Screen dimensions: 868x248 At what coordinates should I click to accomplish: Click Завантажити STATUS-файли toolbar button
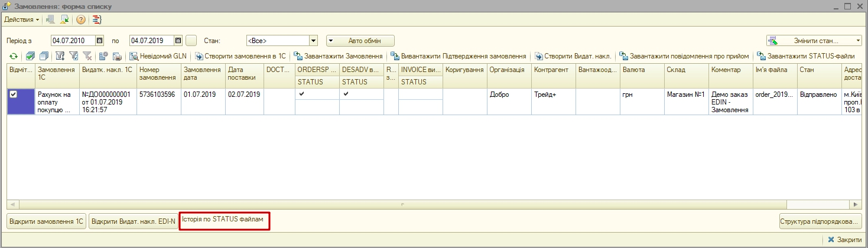pyautogui.click(x=806, y=56)
